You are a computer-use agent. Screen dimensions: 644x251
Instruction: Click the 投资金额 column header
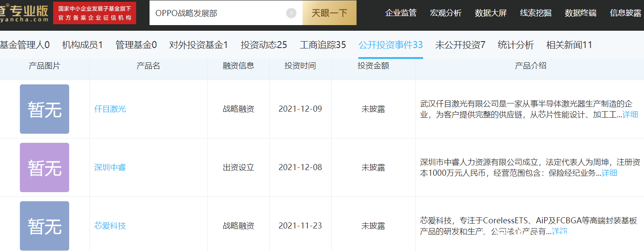click(x=373, y=66)
